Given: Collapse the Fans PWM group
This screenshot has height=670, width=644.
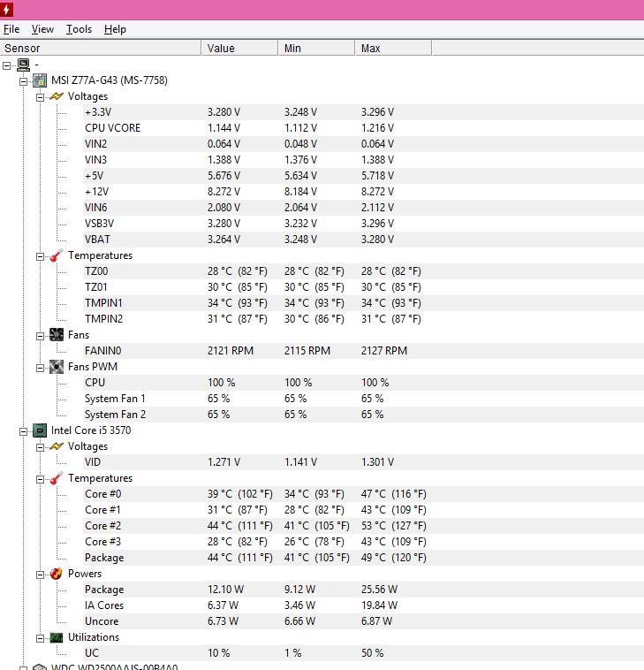Looking at the screenshot, I should click(x=40, y=368).
